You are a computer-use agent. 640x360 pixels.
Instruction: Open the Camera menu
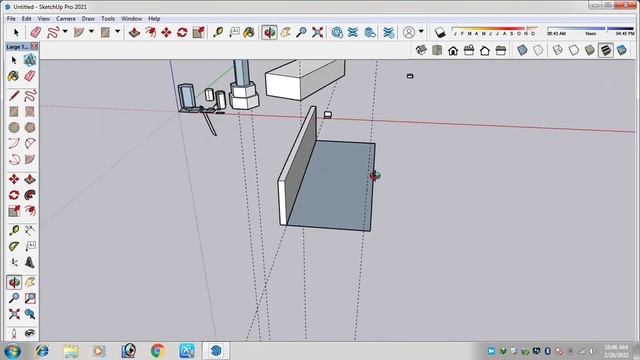[66, 19]
